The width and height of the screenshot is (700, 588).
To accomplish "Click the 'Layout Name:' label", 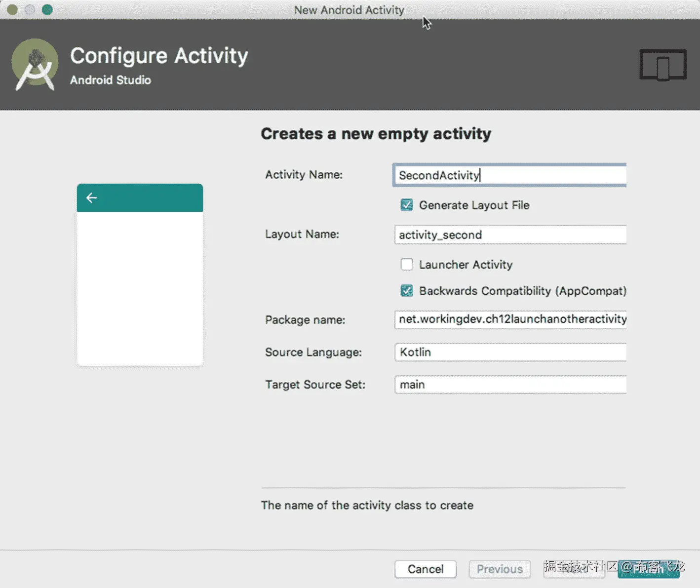I will tap(302, 234).
